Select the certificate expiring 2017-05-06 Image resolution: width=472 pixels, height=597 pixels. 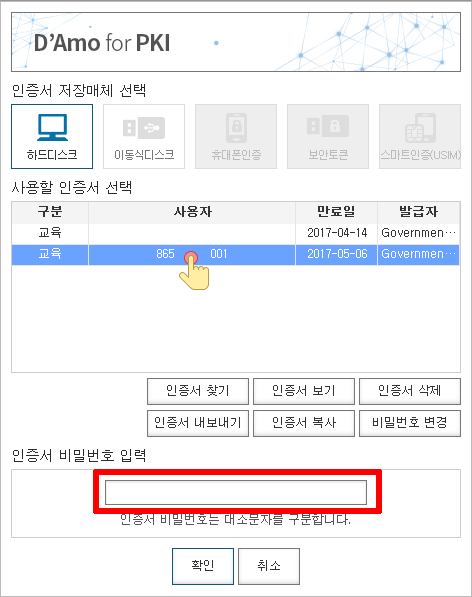(236, 254)
